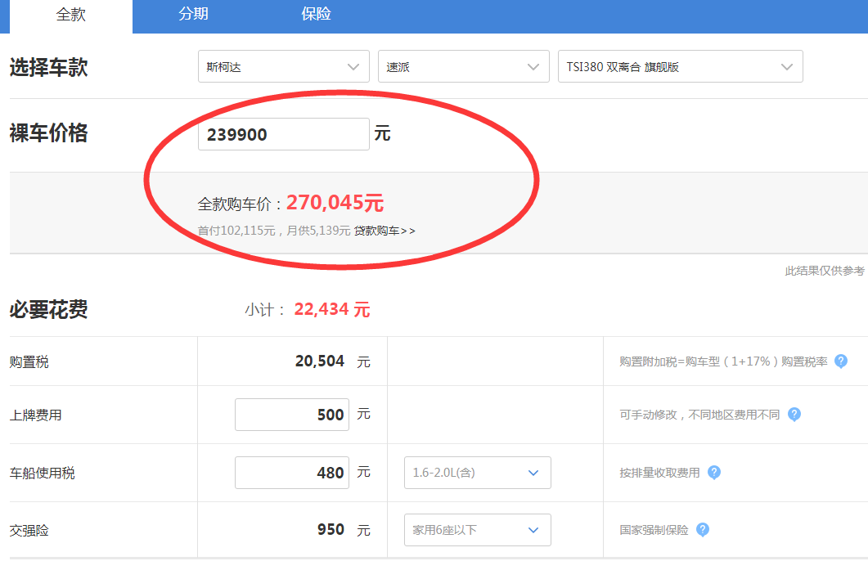The width and height of the screenshot is (868, 588).
Task: Click the 交强险 row label
Action: [x=29, y=531]
